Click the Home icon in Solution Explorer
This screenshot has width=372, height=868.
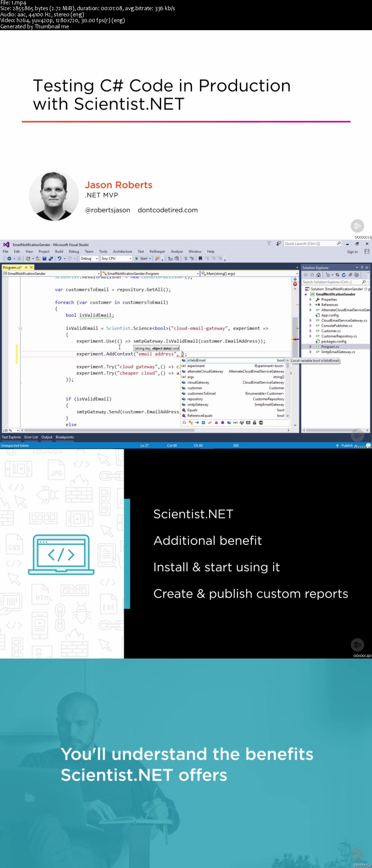[319, 275]
